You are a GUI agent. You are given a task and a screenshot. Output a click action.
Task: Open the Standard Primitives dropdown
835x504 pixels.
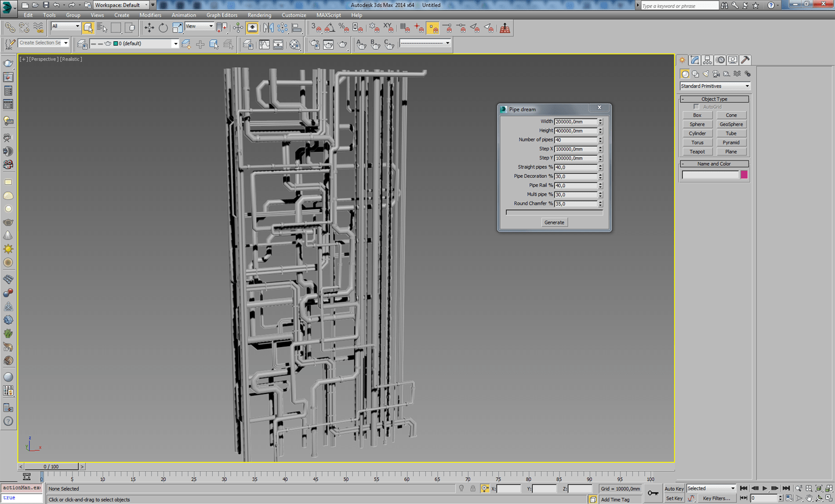(x=714, y=86)
